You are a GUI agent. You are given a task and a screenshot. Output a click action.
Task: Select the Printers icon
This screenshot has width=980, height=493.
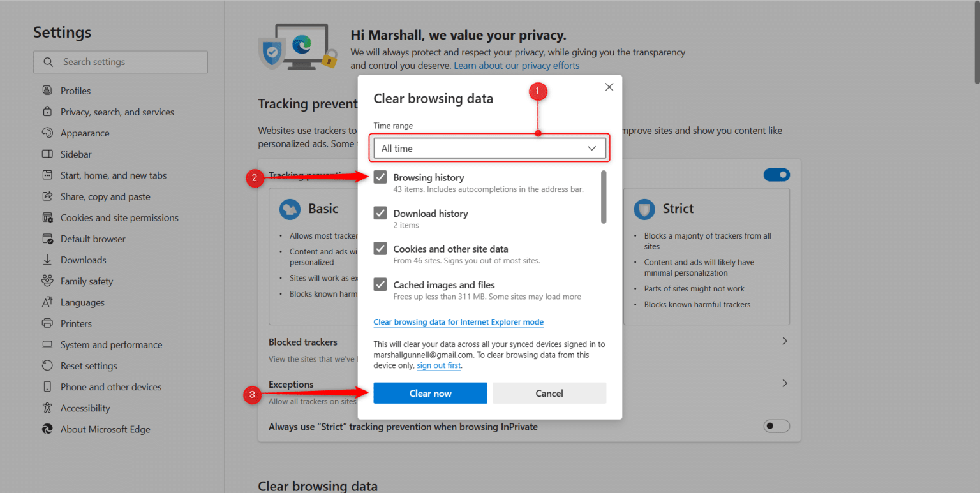click(48, 323)
